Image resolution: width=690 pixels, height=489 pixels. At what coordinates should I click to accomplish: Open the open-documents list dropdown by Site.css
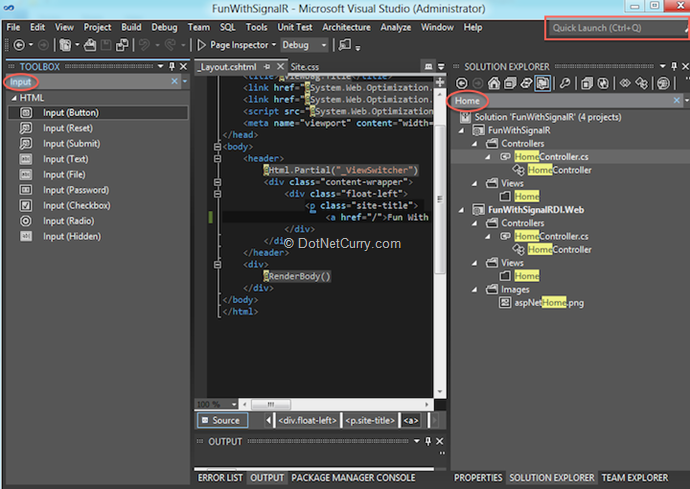tap(441, 67)
